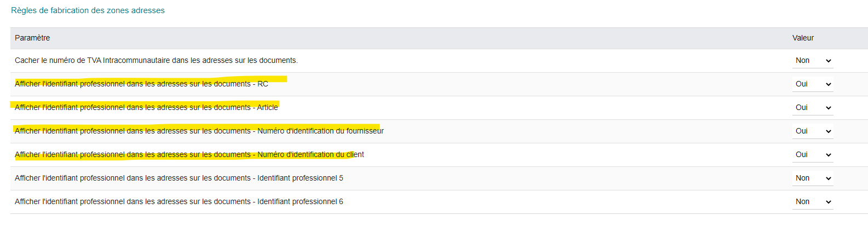Select the Numéro d'identification du fournisseur row label
Viewport: 868px width, 226px height.
(199, 131)
